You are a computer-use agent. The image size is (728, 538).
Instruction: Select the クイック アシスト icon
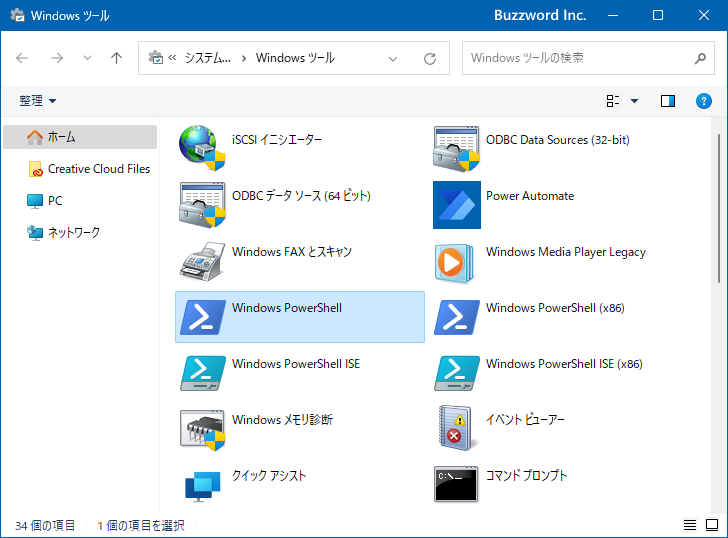click(x=202, y=486)
